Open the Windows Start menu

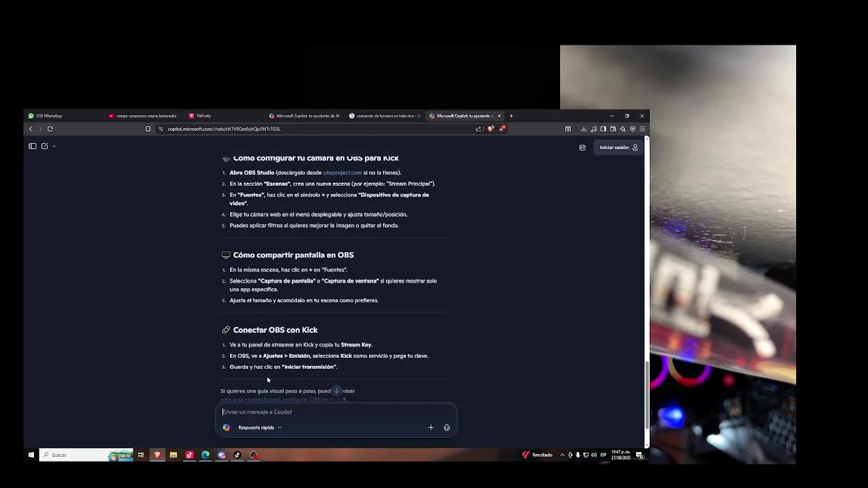pos(31,455)
